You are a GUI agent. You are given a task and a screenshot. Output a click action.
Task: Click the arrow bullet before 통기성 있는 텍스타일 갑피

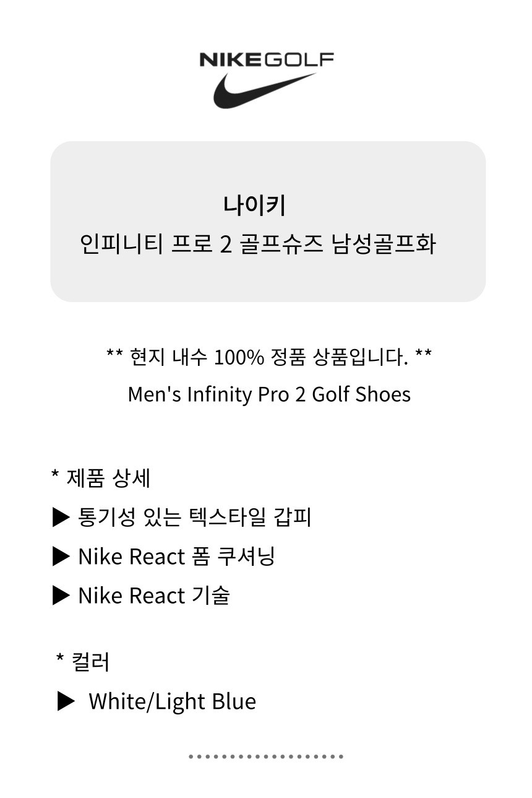pyautogui.click(x=61, y=517)
